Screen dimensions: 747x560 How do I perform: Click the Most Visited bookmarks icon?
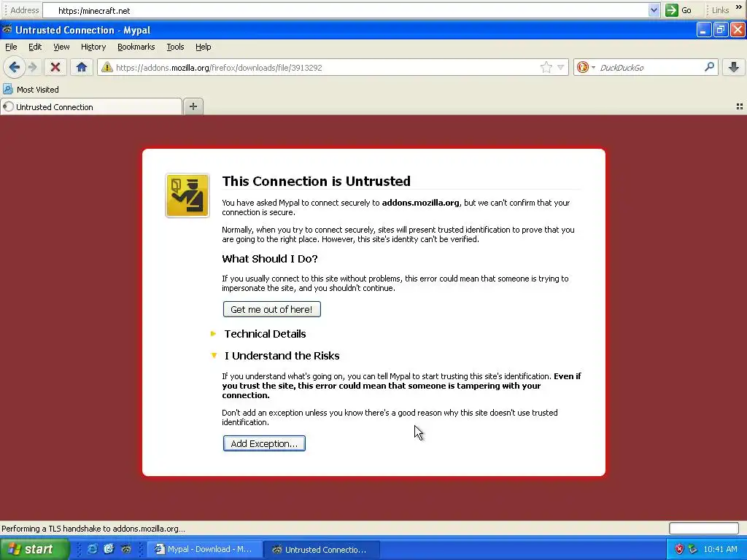click(x=7, y=89)
